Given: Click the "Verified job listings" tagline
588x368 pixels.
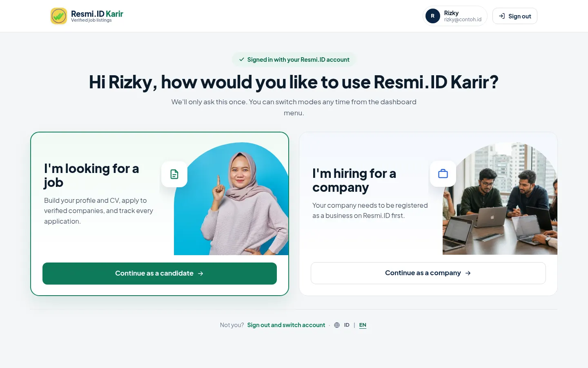Looking at the screenshot, I should (x=91, y=20).
